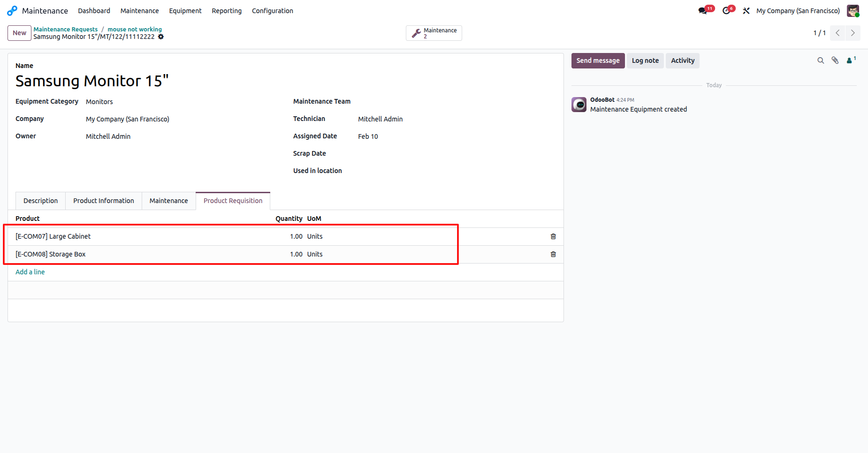
Task: Switch to the Maintenance tab
Action: coord(169,201)
